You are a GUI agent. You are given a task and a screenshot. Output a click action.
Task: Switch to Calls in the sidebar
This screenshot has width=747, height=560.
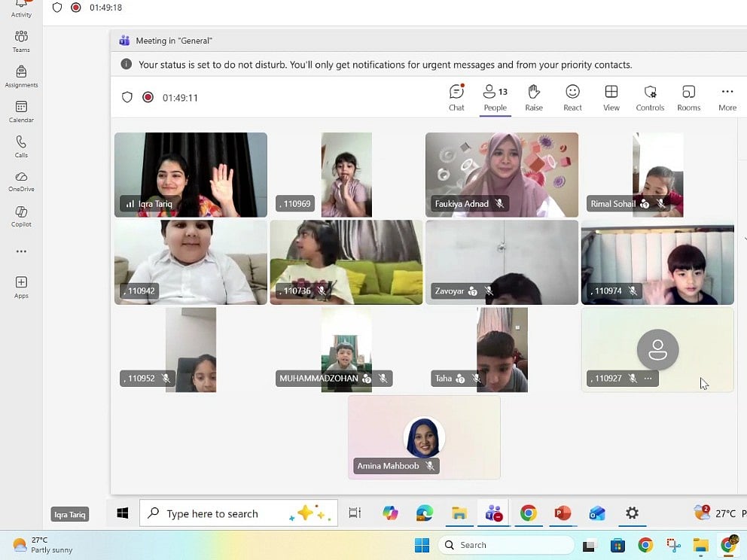click(21, 146)
